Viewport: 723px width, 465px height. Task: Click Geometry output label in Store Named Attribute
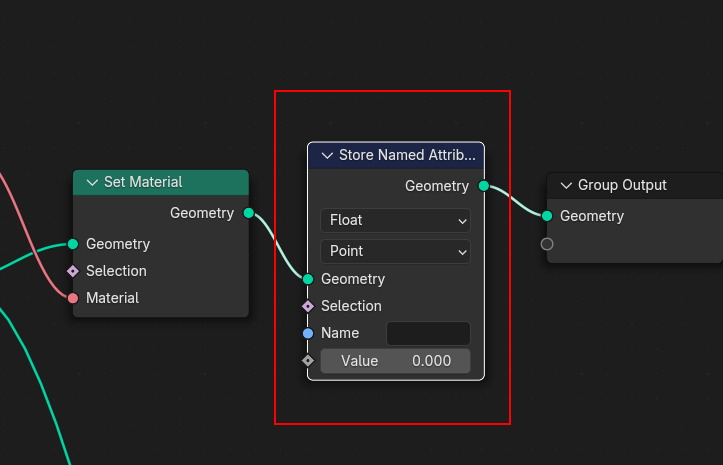[437, 186]
